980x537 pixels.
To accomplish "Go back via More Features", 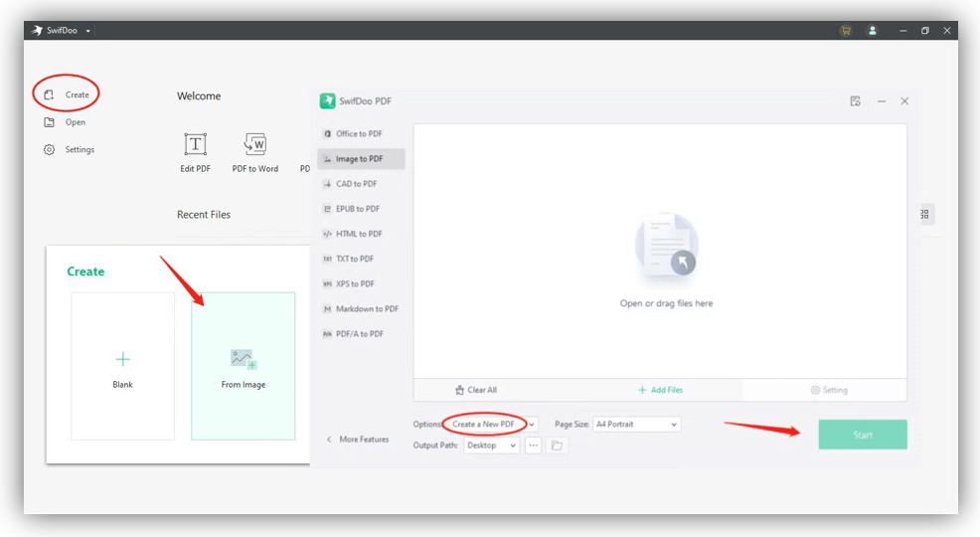I will [358, 440].
